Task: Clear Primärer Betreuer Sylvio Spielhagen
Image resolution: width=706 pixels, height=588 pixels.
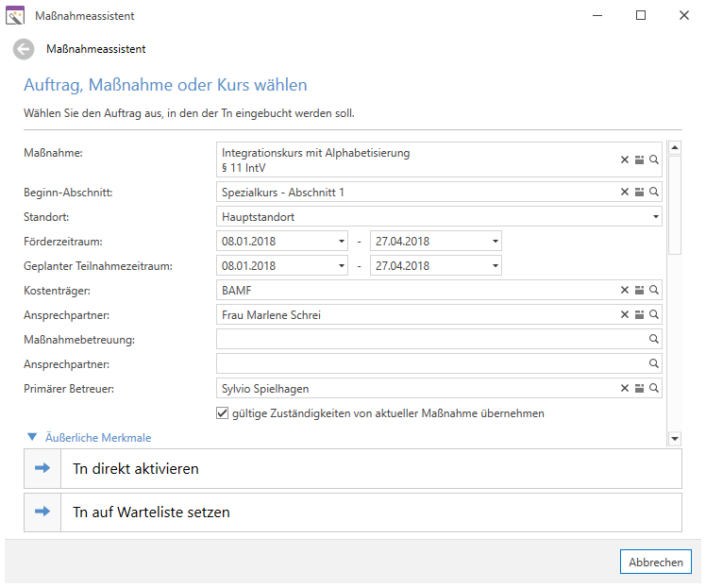Action: click(625, 389)
